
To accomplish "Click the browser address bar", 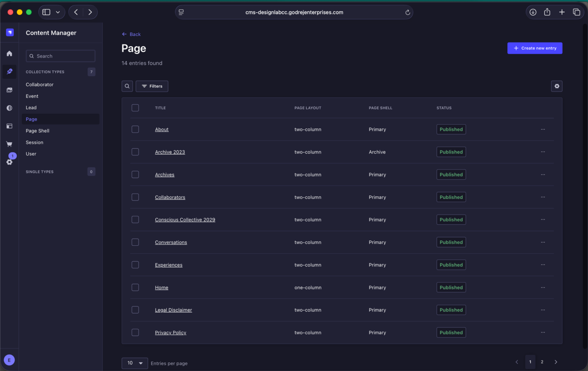I will tap(294, 12).
